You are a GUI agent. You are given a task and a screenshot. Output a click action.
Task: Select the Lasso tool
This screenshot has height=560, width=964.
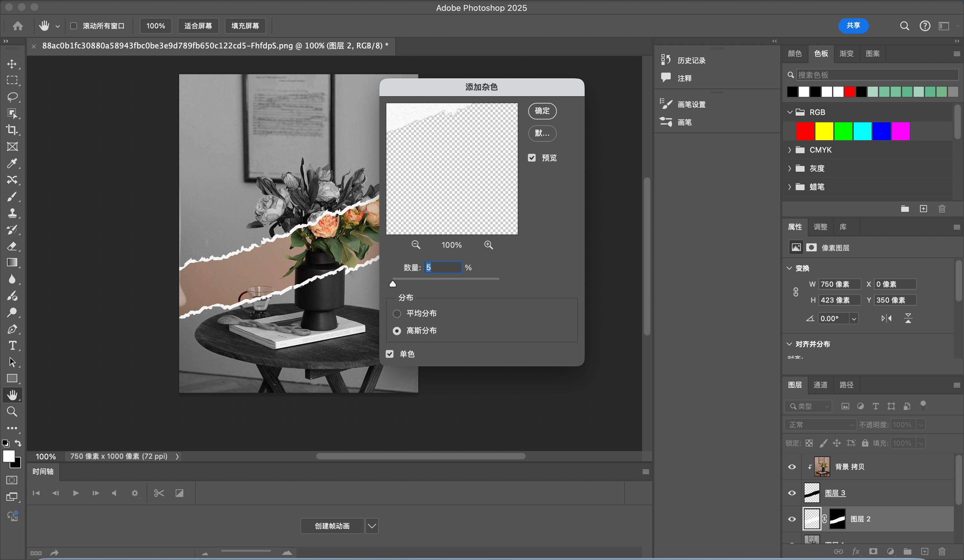click(12, 97)
